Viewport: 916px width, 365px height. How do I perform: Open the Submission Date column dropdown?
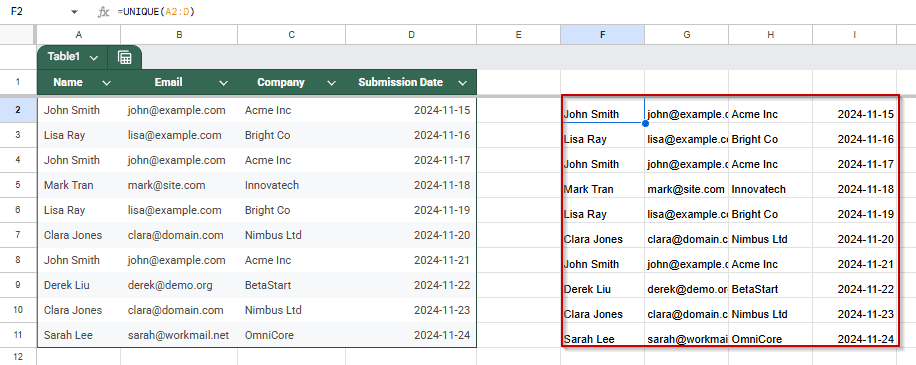pos(463,83)
